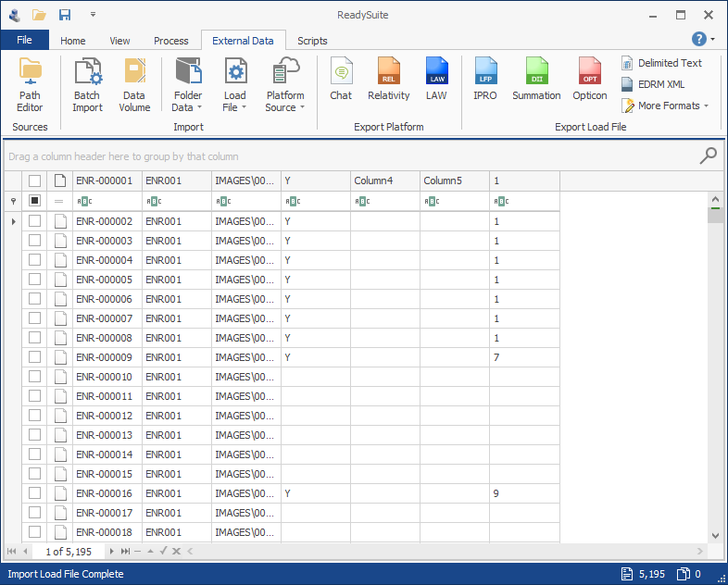Check the box for ENR-000003
The width and height of the screenshot is (728, 585).
[34, 241]
